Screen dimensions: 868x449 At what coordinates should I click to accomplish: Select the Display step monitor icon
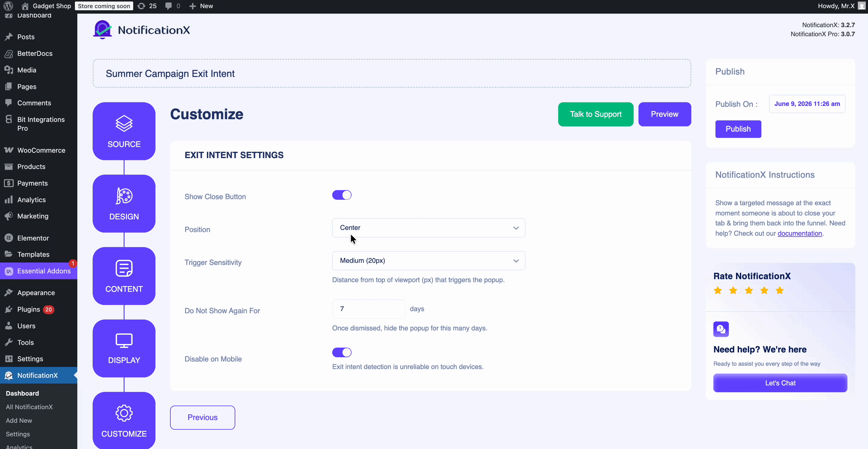[x=124, y=340]
